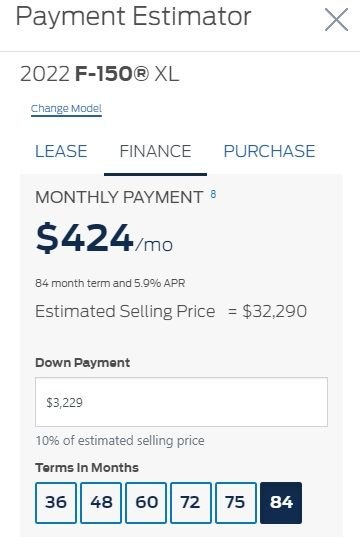Image resolution: width=360 pixels, height=537 pixels.
Task: Click the 2022 F-150 XL model heading
Action: (99, 74)
